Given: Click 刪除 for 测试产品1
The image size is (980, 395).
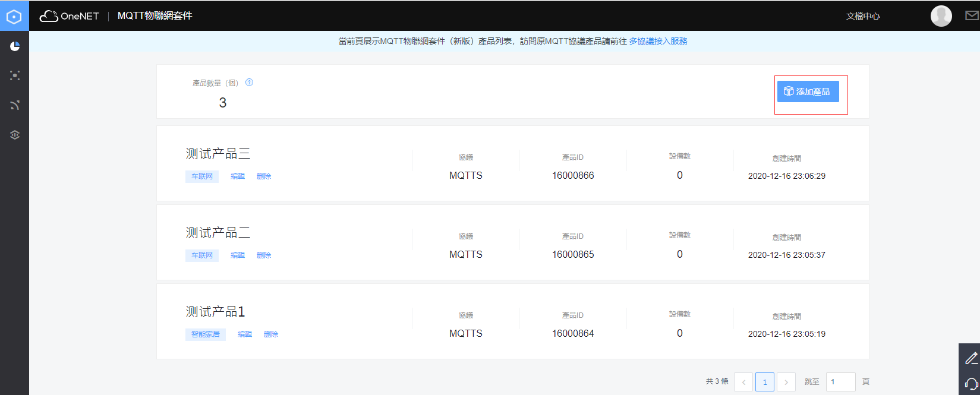Looking at the screenshot, I should pos(271,334).
